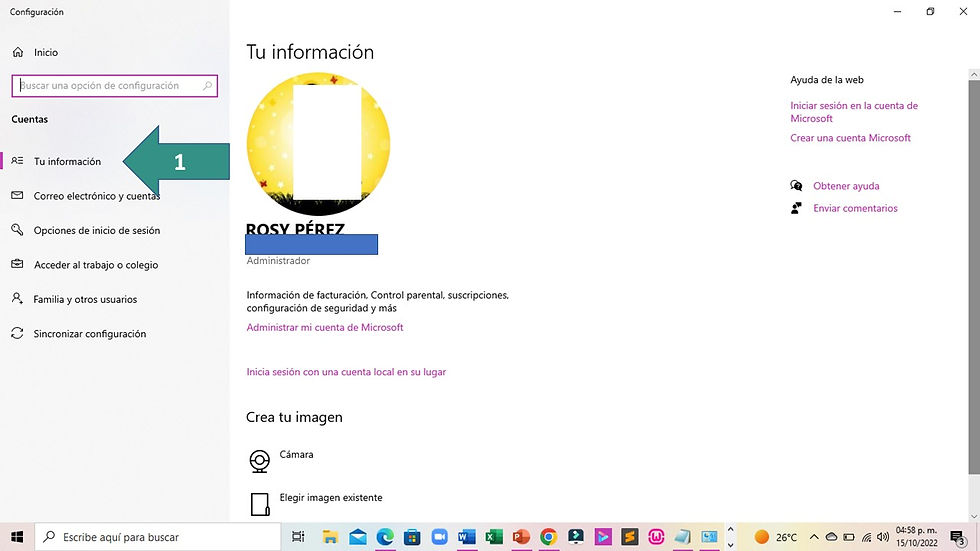Launch Microsoft Edge from the taskbar
The image size is (980, 551).
(385, 537)
